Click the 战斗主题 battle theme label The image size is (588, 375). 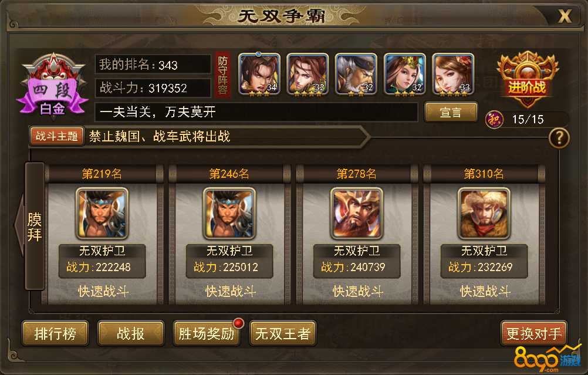(x=56, y=136)
